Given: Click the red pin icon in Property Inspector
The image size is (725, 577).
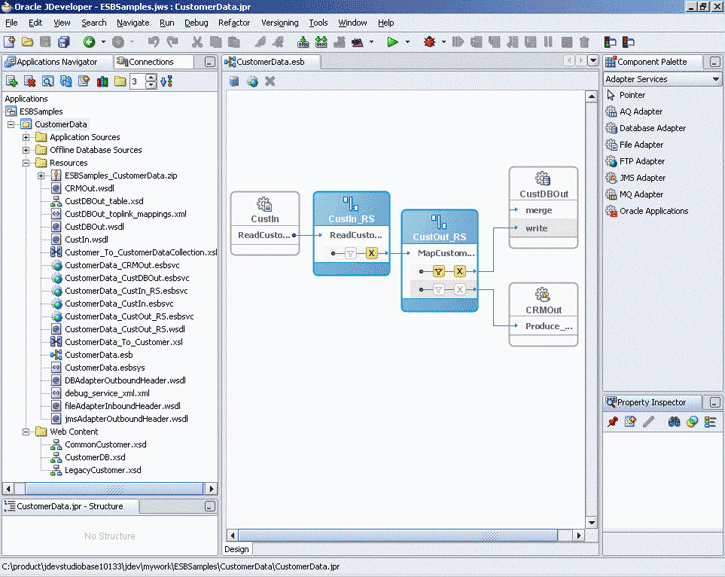Looking at the screenshot, I should coord(613,422).
